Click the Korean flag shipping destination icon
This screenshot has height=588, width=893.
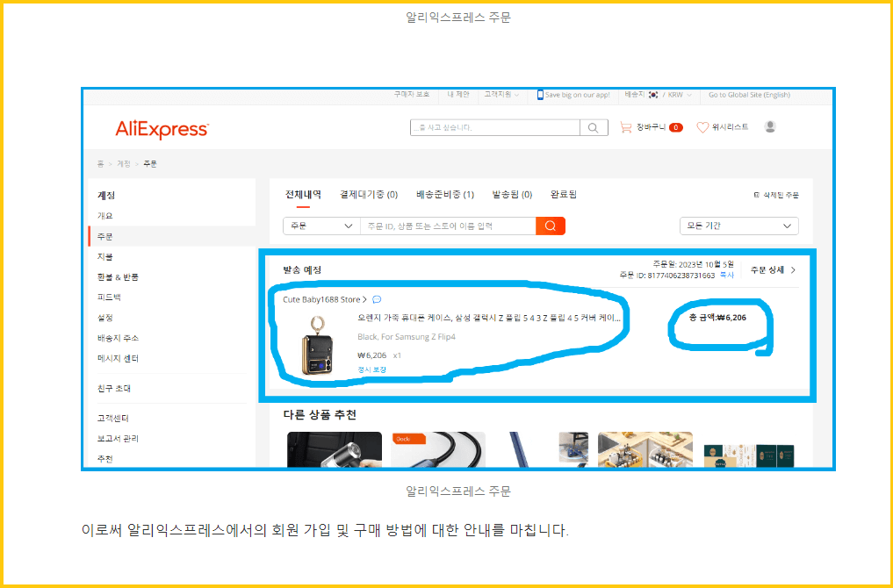coord(652,94)
